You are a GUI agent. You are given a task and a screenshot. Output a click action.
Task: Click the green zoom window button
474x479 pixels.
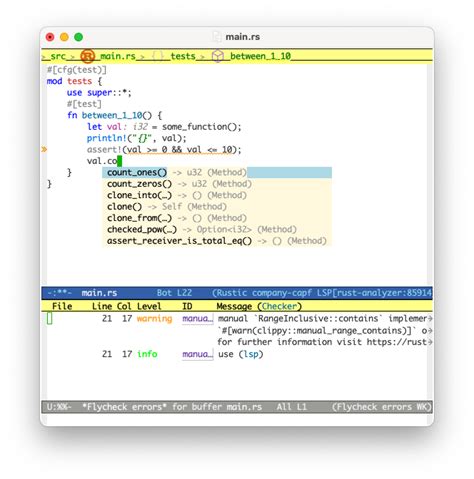pos(78,37)
